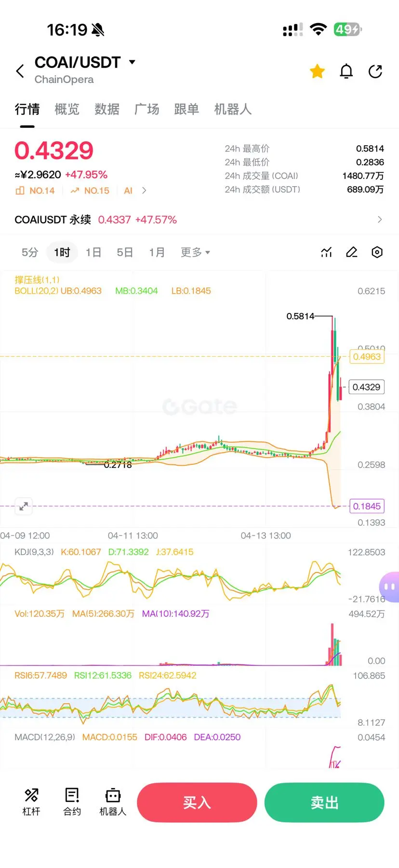The width and height of the screenshot is (399, 868).
Task: Open chart indicators icon
Action: (x=327, y=252)
